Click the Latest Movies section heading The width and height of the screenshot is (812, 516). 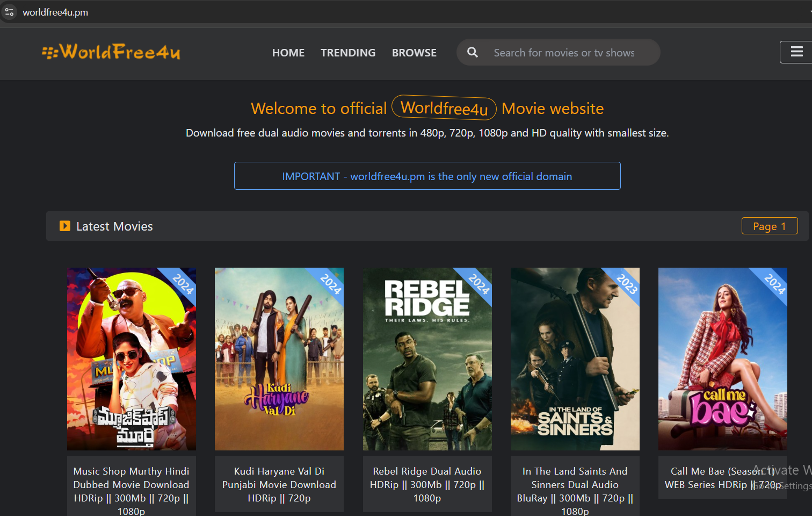114,226
